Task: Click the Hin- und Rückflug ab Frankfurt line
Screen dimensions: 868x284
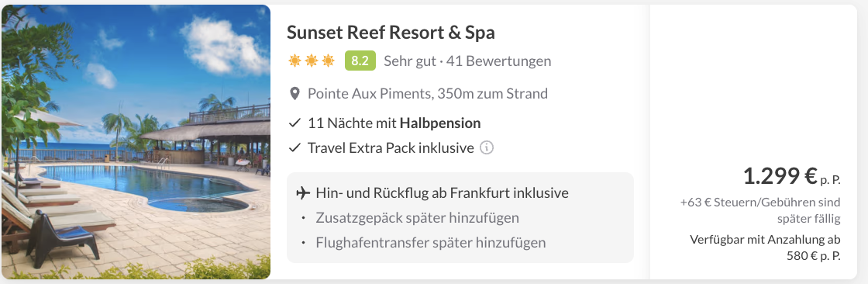Action: pos(443,193)
